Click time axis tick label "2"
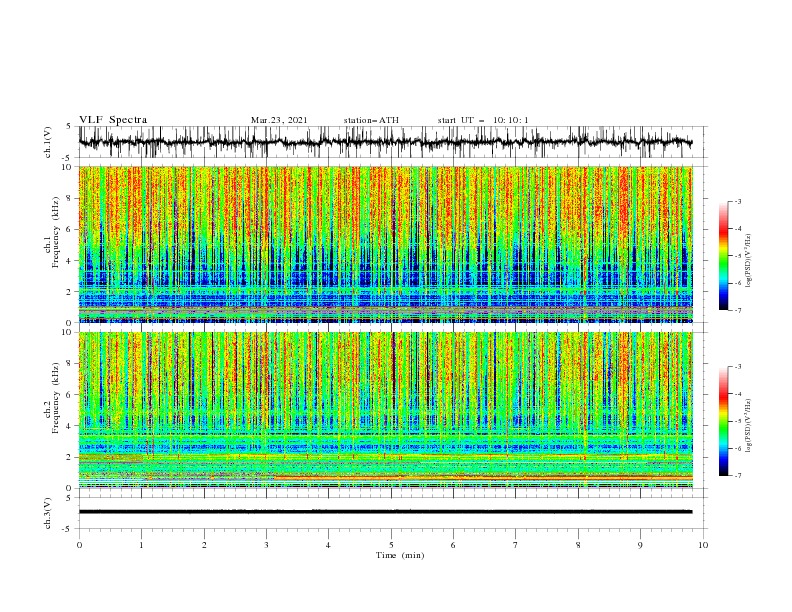 coord(204,545)
